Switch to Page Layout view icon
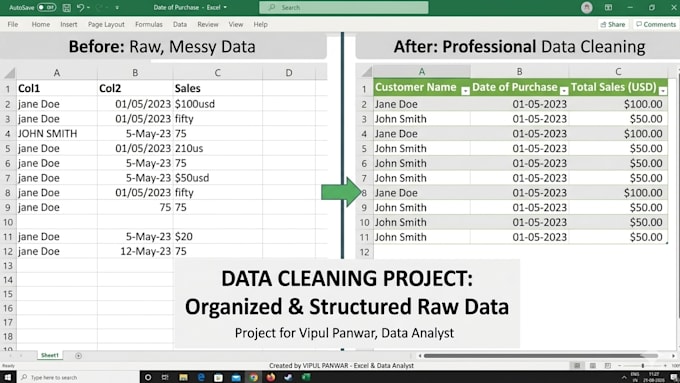The width and height of the screenshot is (680, 383). point(592,366)
